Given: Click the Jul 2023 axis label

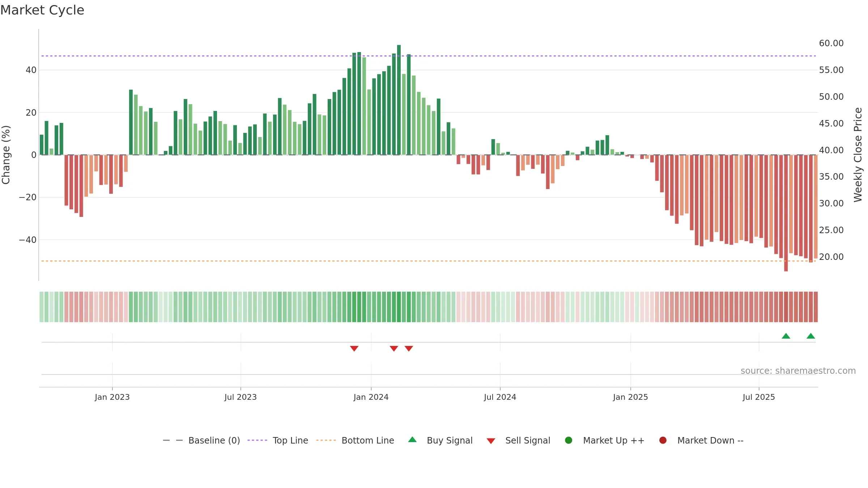Looking at the screenshot, I should point(241,397).
